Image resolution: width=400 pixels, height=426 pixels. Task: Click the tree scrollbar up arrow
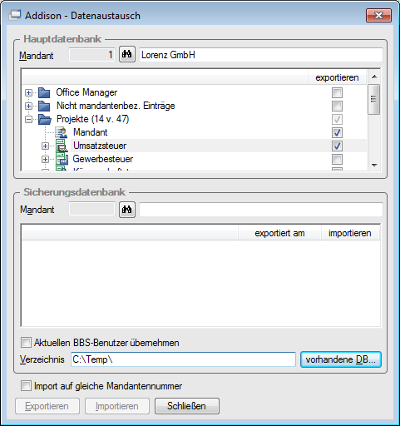click(374, 77)
